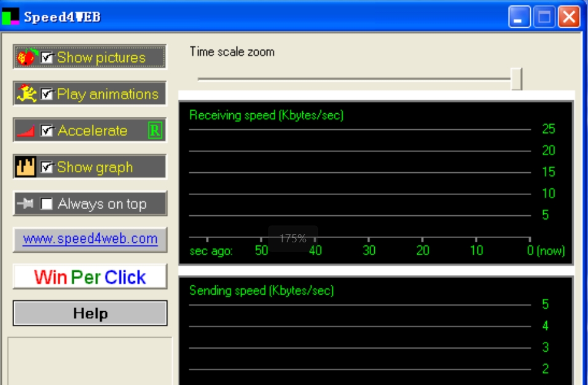Open the www.speed4web.com link
Screen dimensions: 588x385
click(90, 239)
